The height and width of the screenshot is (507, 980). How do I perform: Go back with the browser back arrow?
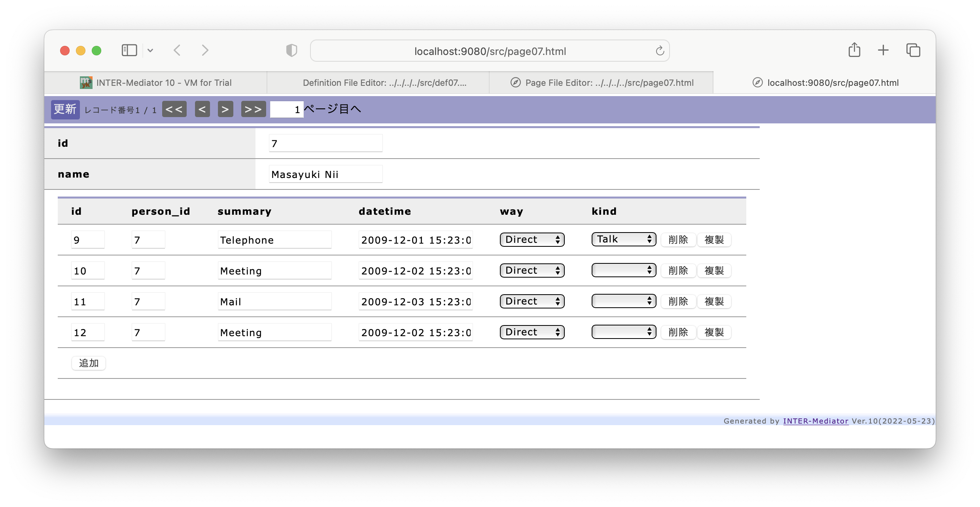point(177,50)
